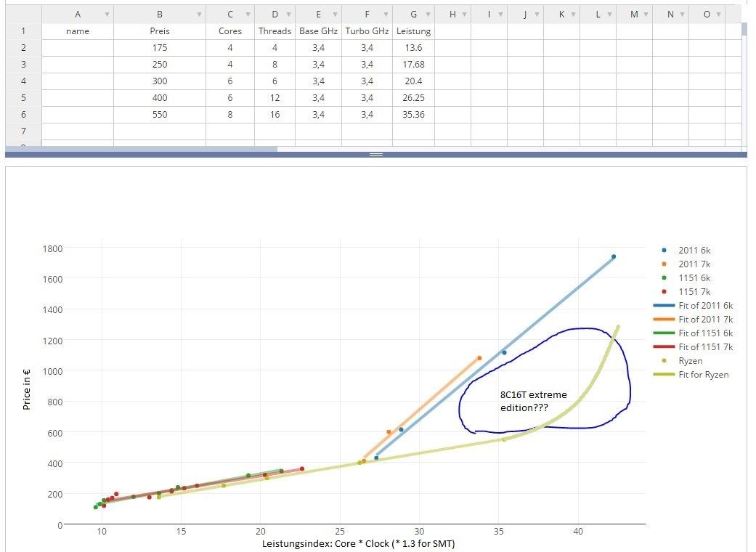
Task: Open column F dropdown arrow
Action: click(x=386, y=15)
